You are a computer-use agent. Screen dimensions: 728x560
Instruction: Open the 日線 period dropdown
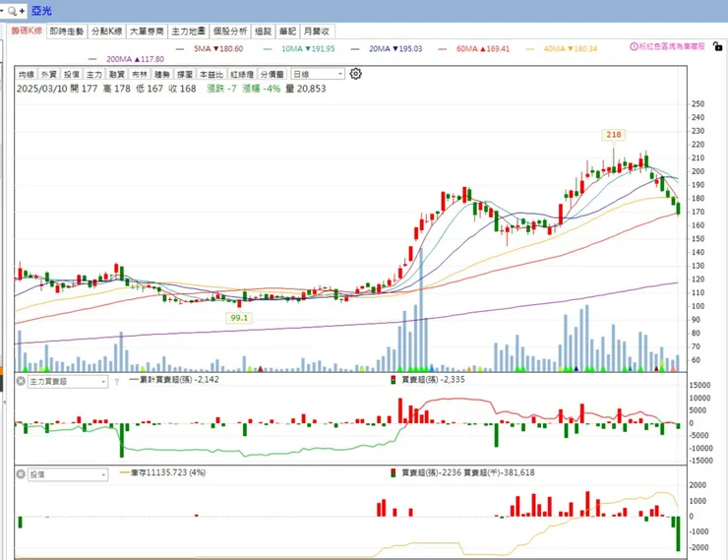[x=318, y=74]
